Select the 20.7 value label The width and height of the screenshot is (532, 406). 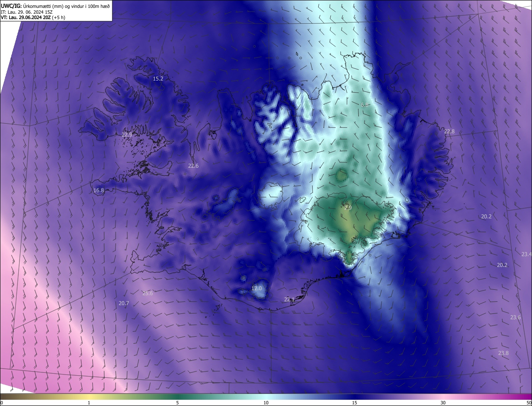pyautogui.click(x=124, y=303)
